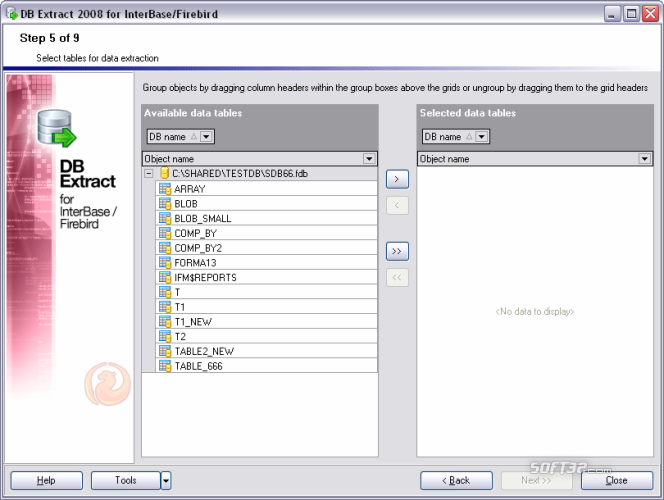Click the T1 table icon
Screen dimensions: 664x500
tap(165, 307)
